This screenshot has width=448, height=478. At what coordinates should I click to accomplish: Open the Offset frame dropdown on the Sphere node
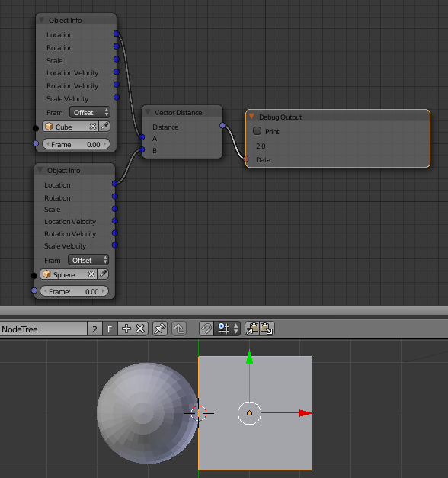[88, 260]
